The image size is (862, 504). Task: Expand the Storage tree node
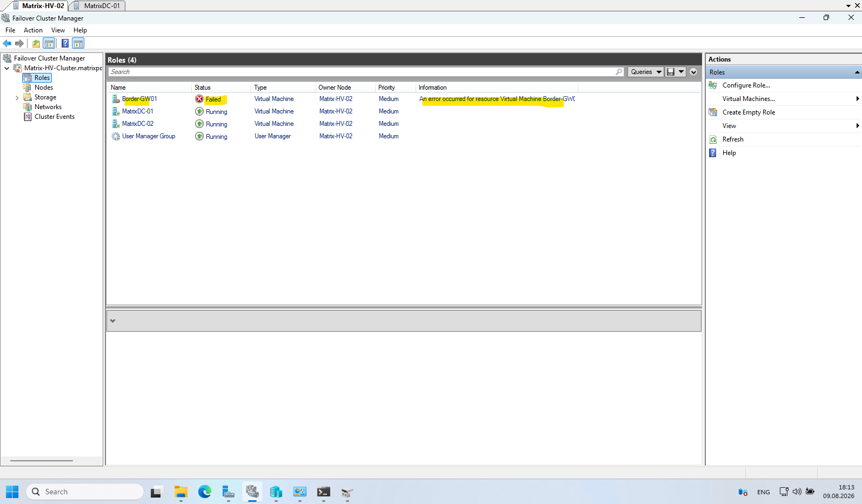[17, 98]
